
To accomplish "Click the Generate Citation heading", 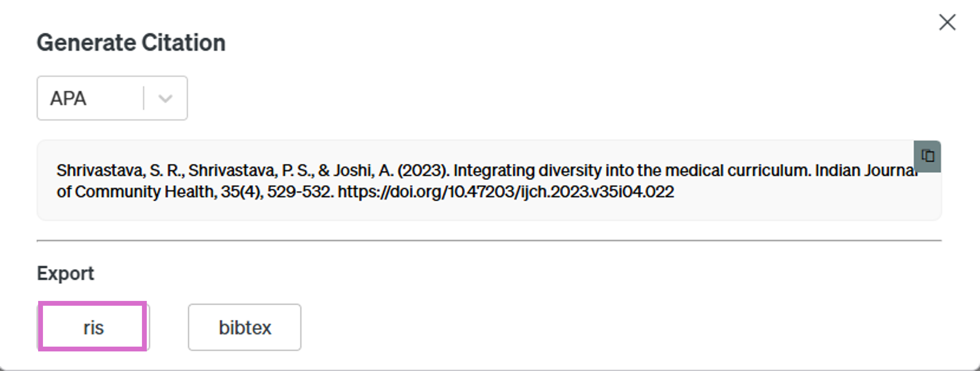I will point(131,42).
